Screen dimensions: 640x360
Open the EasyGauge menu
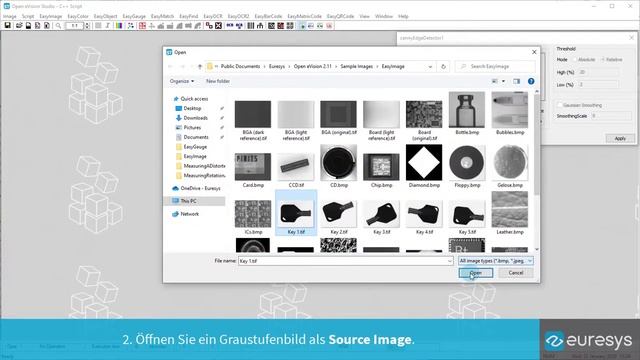134,16
